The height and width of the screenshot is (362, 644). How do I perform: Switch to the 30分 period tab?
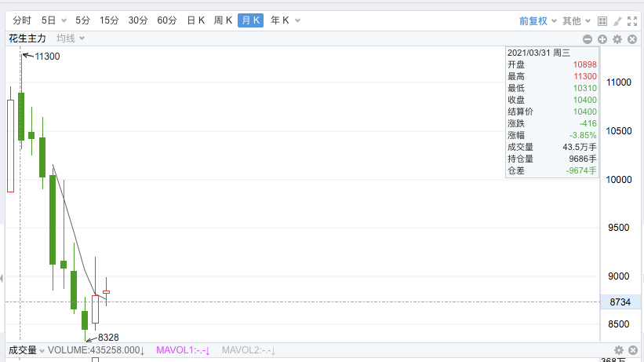click(138, 20)
